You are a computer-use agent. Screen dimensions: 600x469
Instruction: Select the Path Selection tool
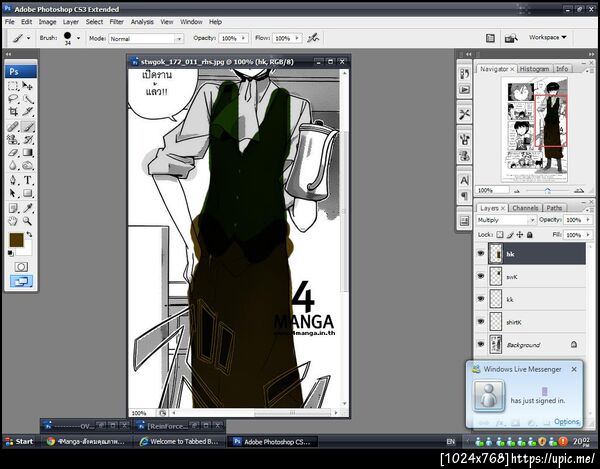coord(13,193)
